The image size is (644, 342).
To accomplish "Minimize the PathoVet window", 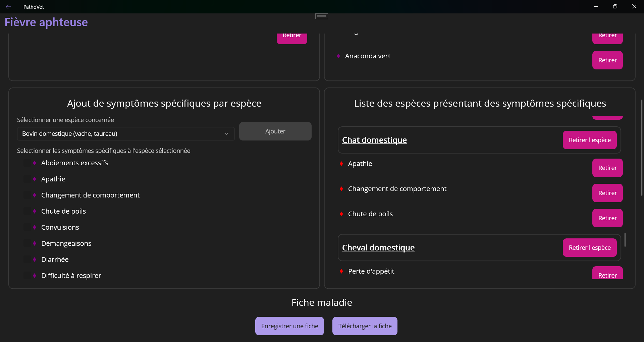I will (x=596, y=7).
